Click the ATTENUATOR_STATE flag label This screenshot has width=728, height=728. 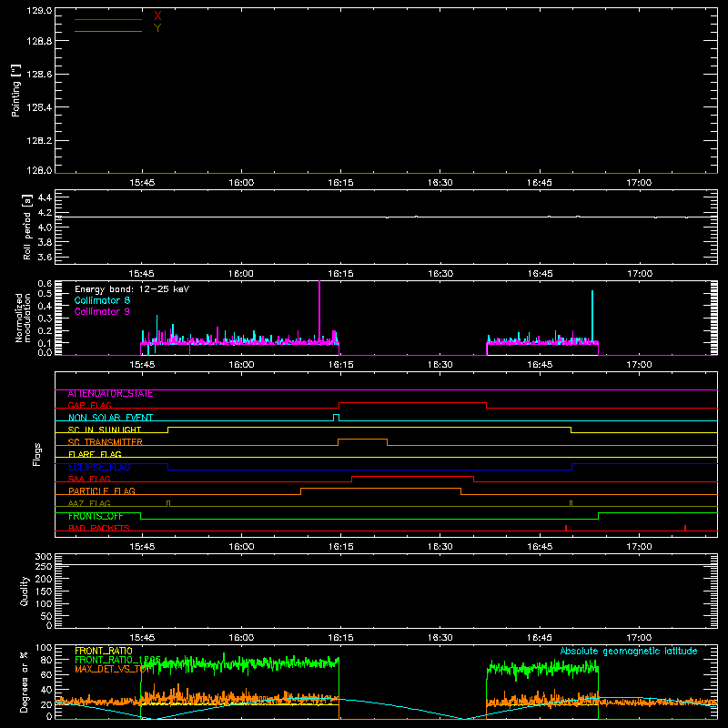110,394
